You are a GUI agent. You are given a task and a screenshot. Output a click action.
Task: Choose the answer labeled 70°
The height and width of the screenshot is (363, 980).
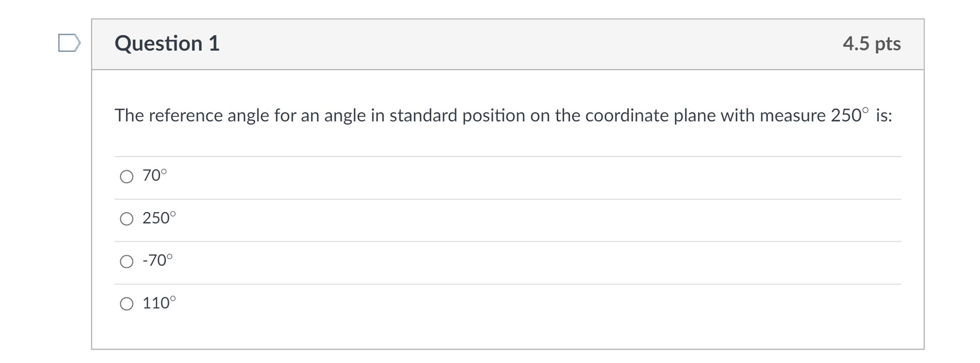click(x=155, y=175)
